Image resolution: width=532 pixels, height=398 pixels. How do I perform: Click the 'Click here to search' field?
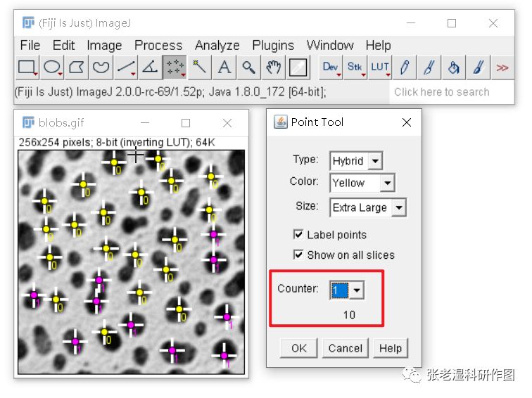451,92
